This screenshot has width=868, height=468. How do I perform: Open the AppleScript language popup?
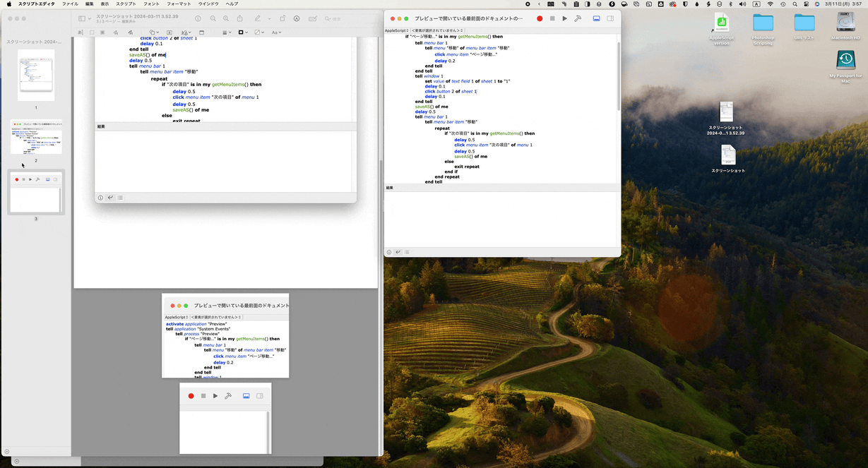tap(396, 31)
